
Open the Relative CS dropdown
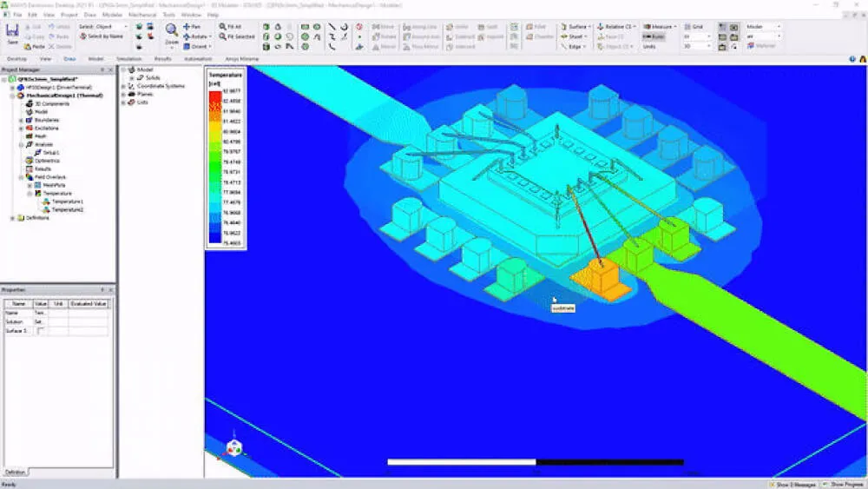tap(615, 27)
